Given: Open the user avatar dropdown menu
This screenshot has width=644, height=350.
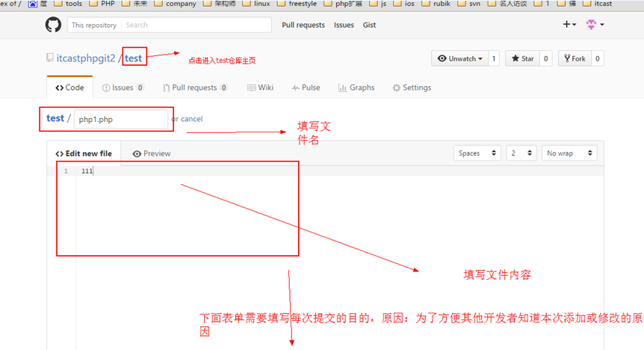Looking at the screenshot, I should 595,24.
